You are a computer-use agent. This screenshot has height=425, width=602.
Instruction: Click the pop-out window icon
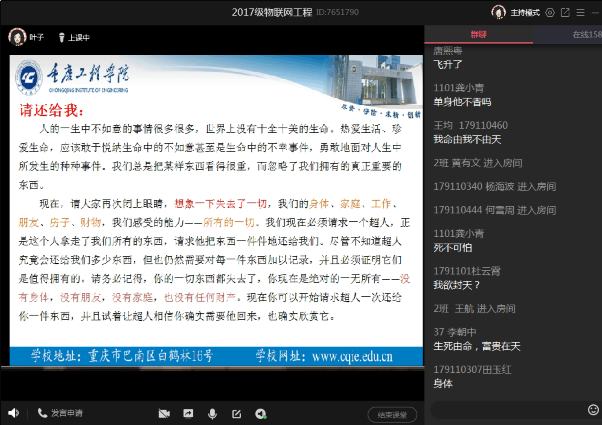click(x=567, y=12)
